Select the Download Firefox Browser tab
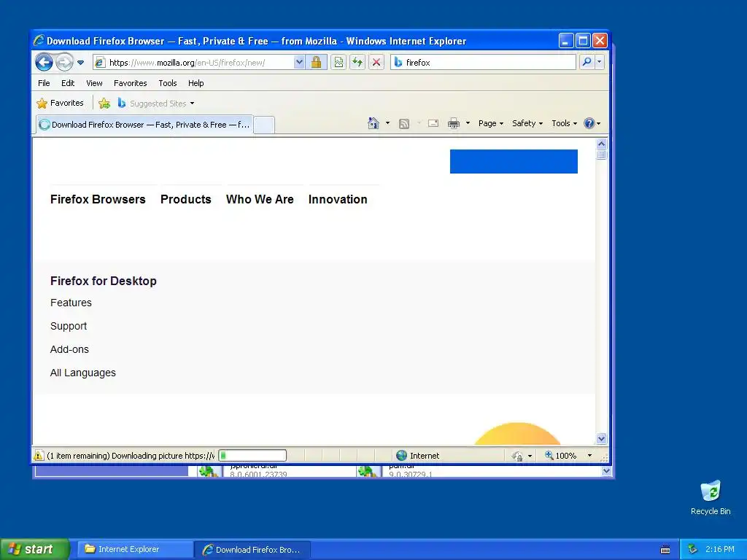 pyautogui.click(x=145, y=125)
